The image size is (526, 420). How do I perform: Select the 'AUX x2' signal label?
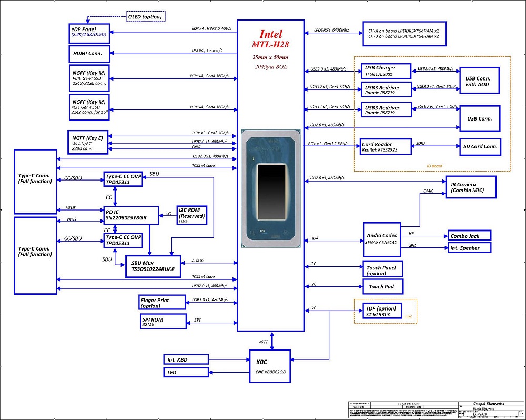tap(198, 260)
